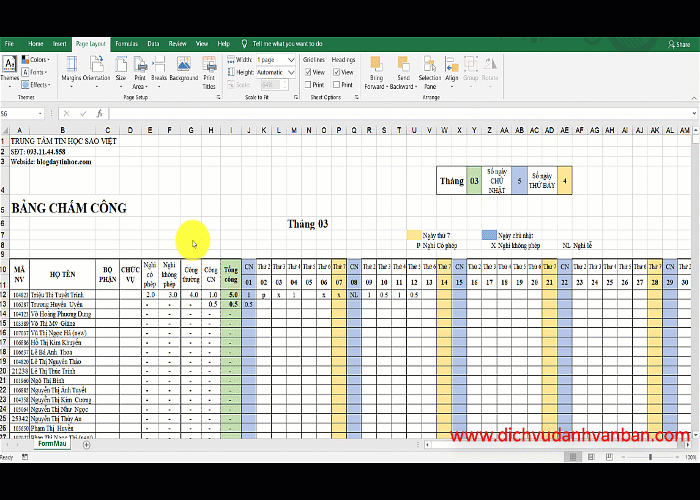Open the theme Effects menu
This screenshot has height=500, width=700.
pos(36,84)
